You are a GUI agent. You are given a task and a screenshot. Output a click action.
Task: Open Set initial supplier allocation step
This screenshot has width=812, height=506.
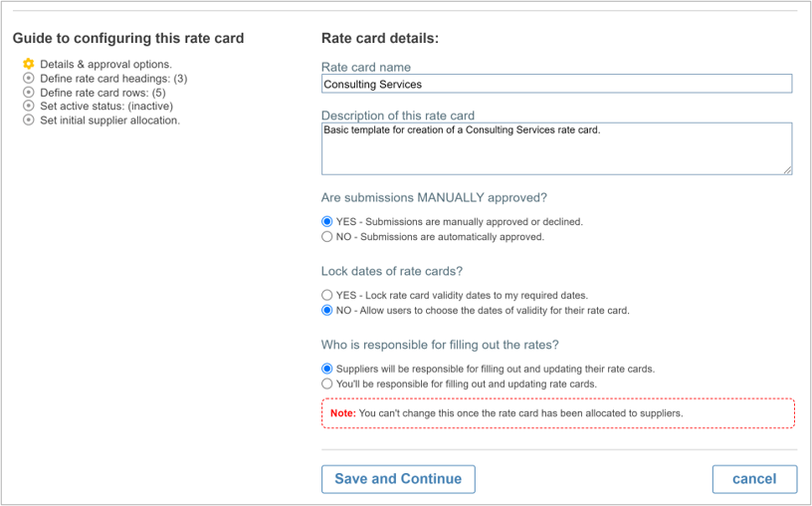109,121
